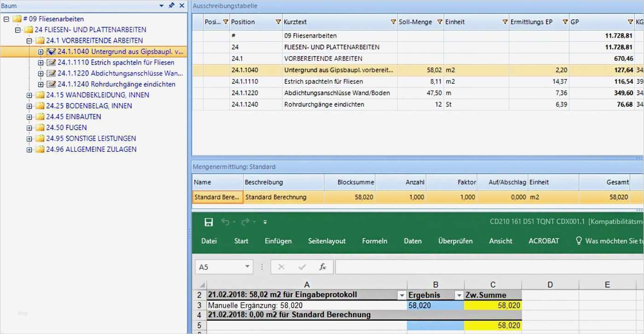Click the filter icon on Kurztext column
The height and width of the screenshot is (334, 644).
coord(393,22)
